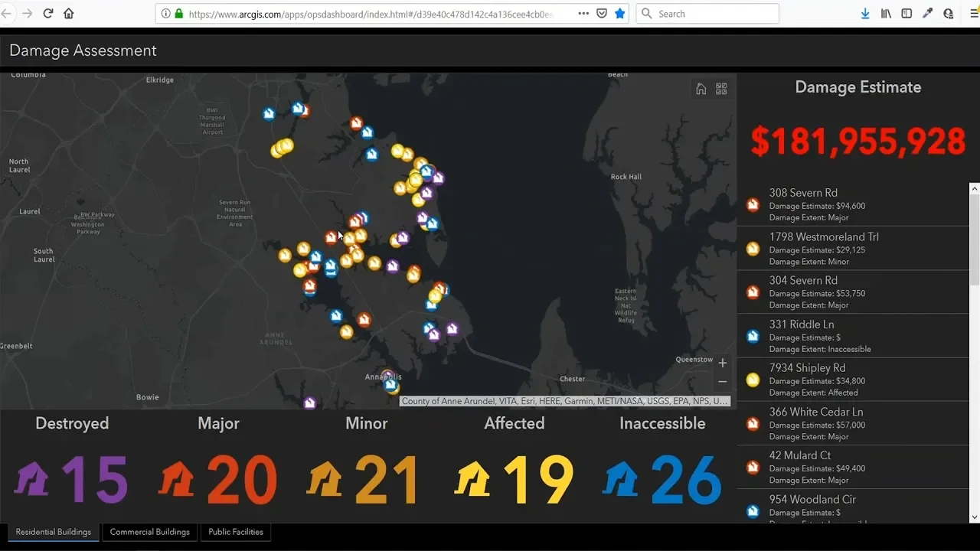This screenshot has height=551, width=980.
Task: Click the eyedropper toolbar icon
Action: tap(927, 14)
